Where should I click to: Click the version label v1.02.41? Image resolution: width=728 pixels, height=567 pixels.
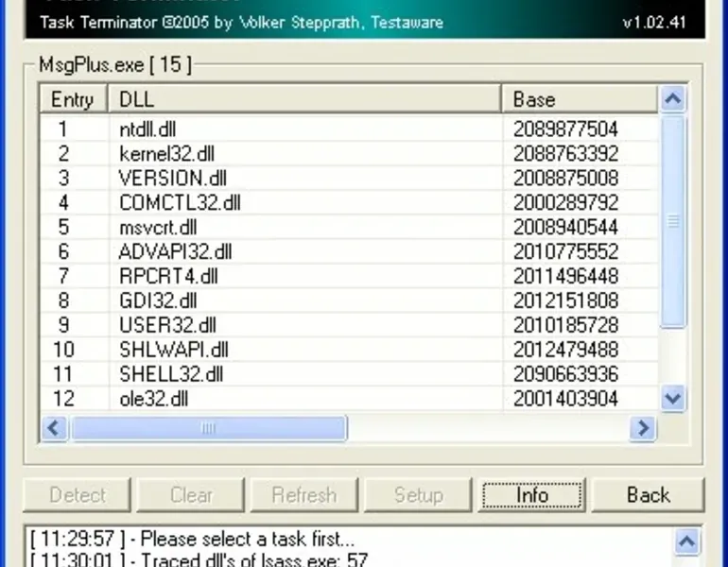pyautogui.click(x=654, y=23)
